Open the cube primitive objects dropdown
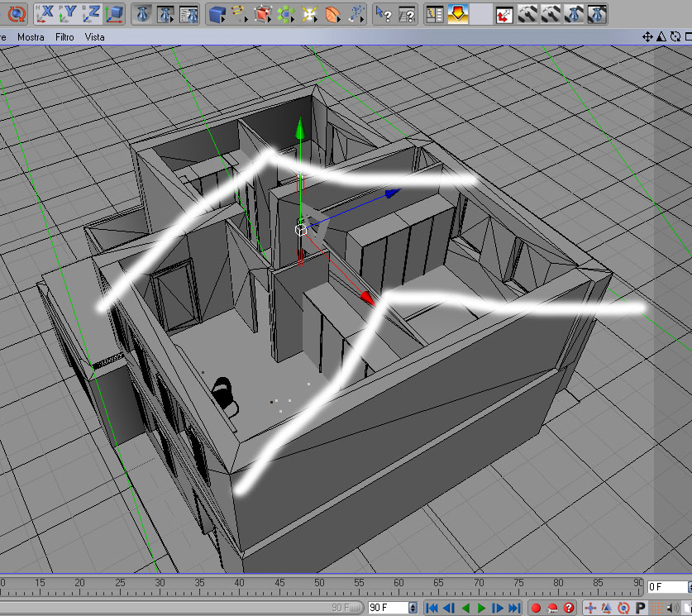This screenshot has height=616, width=692. pyautogui.click(x=217, y=14)
